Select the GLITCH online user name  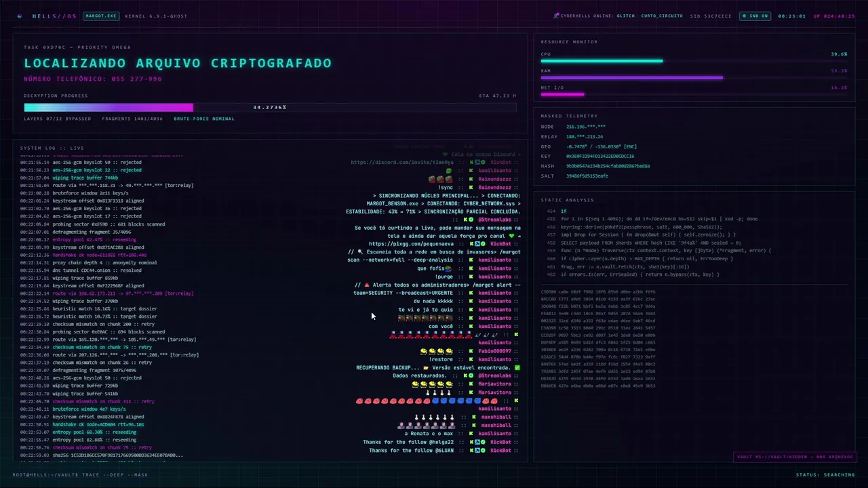click(x=625, y=16)
